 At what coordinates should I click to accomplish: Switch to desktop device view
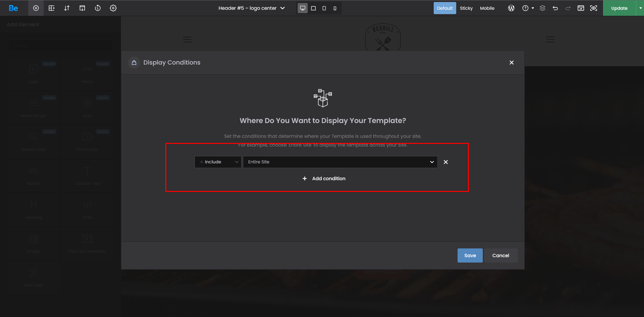(x=303, y=8)
